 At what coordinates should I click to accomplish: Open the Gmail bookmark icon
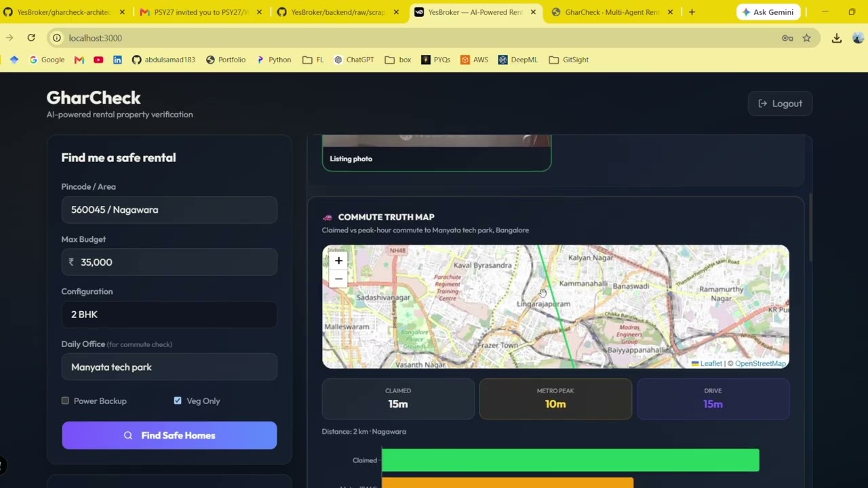[79, 60]
